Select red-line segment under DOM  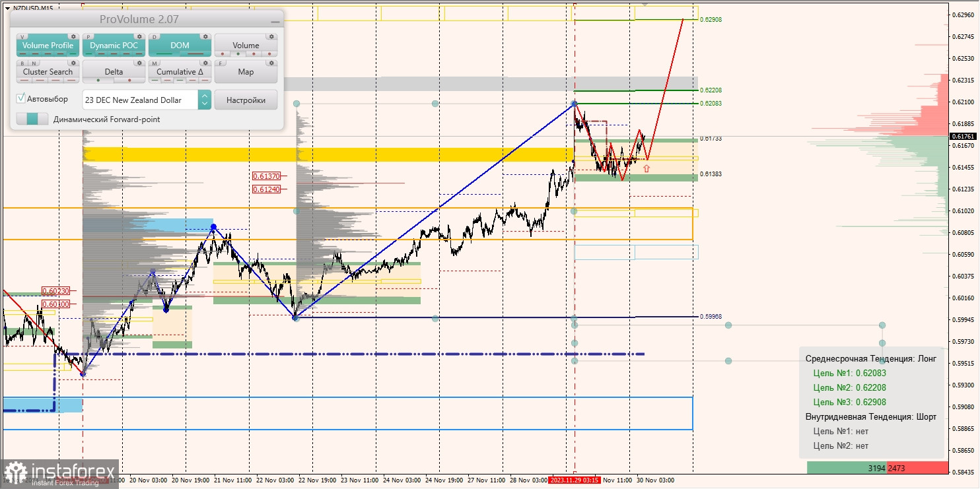click(195, 54)
